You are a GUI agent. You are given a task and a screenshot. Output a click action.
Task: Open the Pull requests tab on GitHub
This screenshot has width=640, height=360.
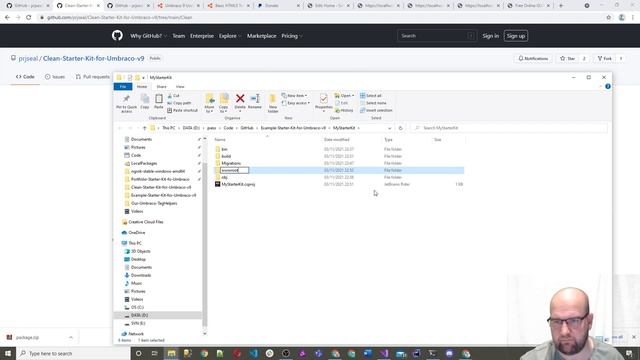coord(93,77)
